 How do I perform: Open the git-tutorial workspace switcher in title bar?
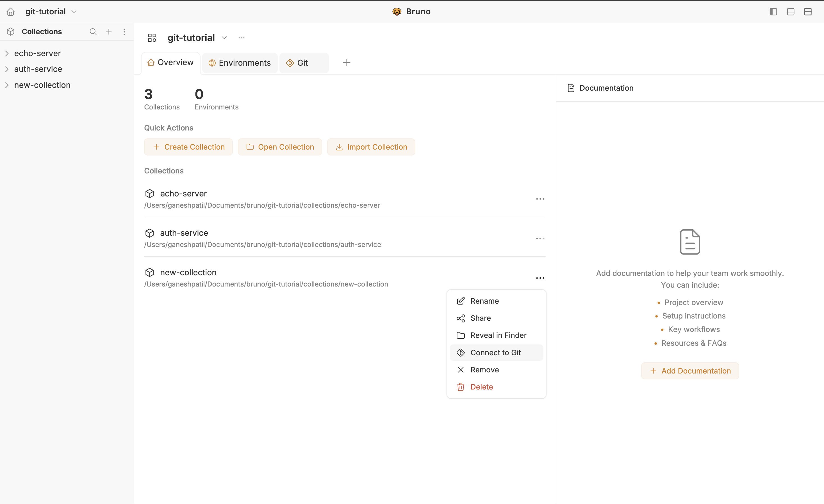[51, 12]
